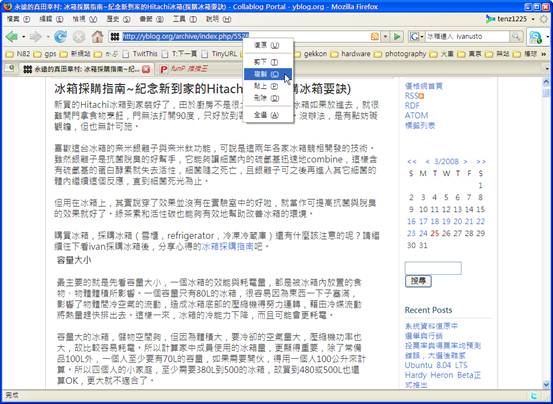Show more bookmarks with the » chevron
The image size is (553, 404).
pyautogui.click(x=543, y=54)
